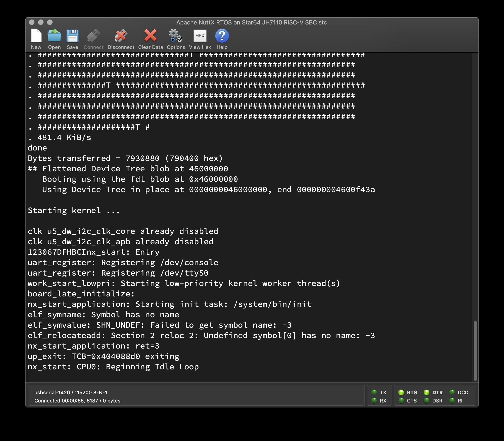Viewport: 504px width, 441px height.
Task: Click the Connected 00:00:55 status text
Action: [77, 401]
